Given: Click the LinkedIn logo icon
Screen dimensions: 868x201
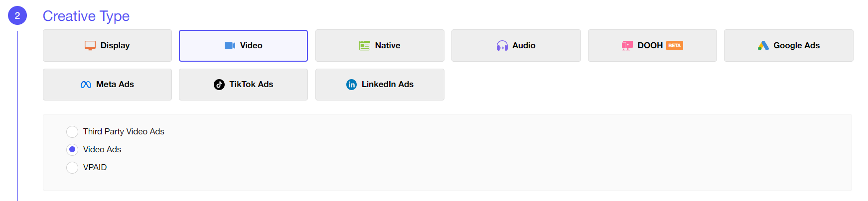Looking at the screenshot, I should 351,85.
